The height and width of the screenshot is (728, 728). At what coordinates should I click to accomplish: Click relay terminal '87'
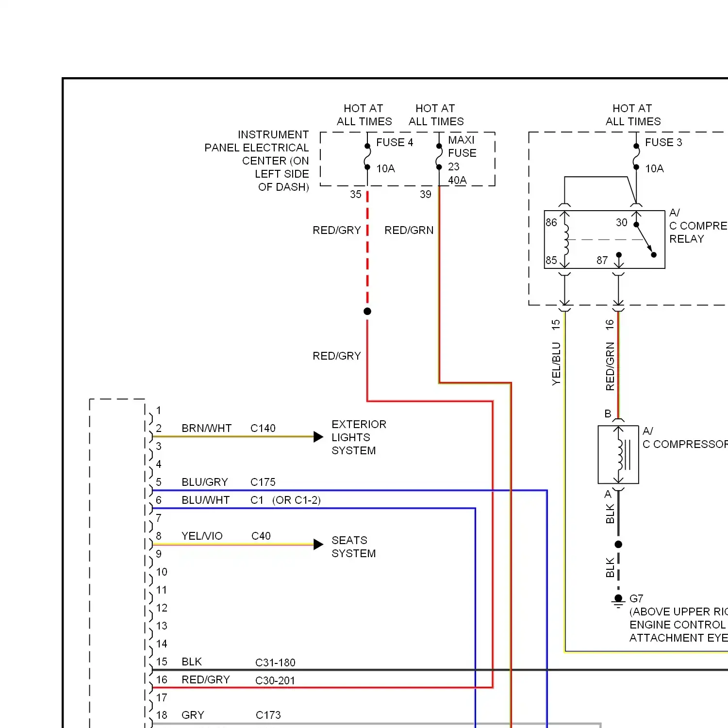602,260
